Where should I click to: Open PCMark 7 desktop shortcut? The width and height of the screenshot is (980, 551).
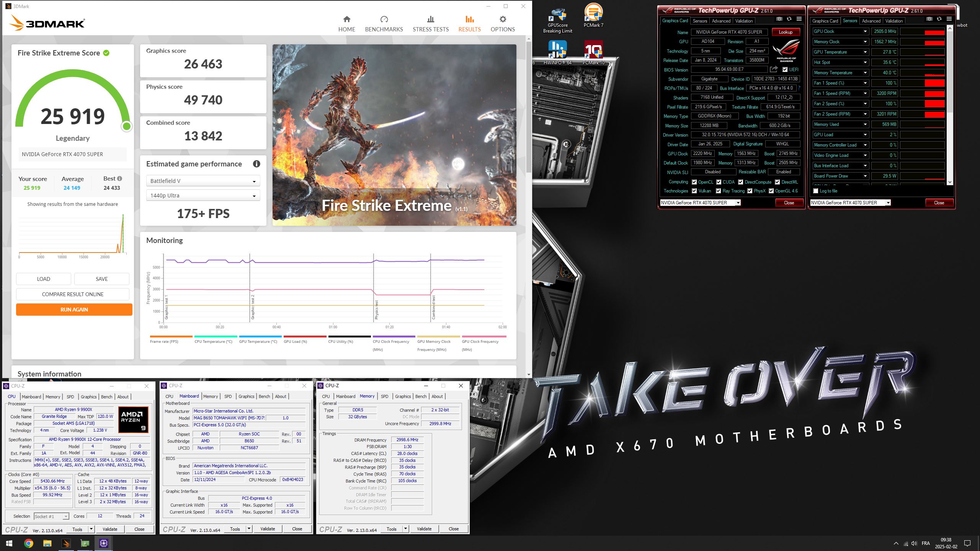click(x=593, y=15)
